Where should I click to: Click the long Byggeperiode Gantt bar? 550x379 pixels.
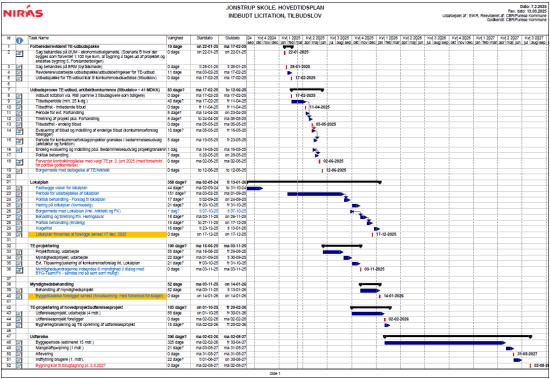(x=445, y=343)
